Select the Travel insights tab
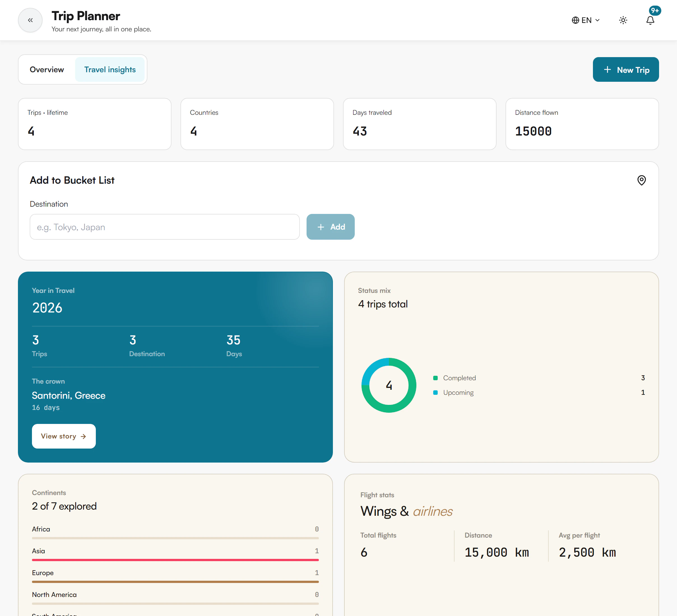 click(110, 69)
